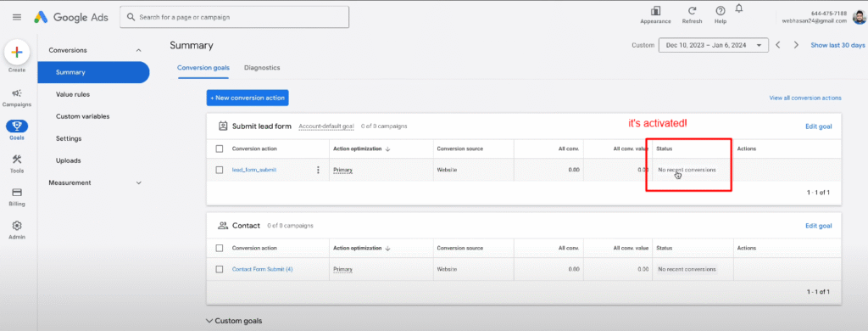Open Uploads in the sidebar
This screenshot has width=868, height=331.
[68, 160]
